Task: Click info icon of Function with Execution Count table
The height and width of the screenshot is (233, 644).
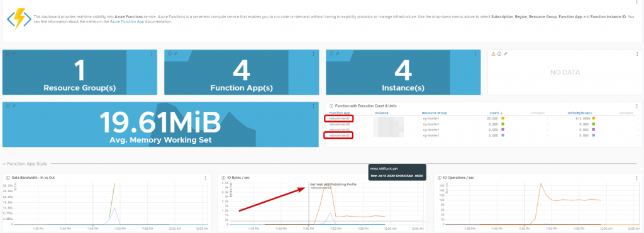Action: (x=331, y=106)
